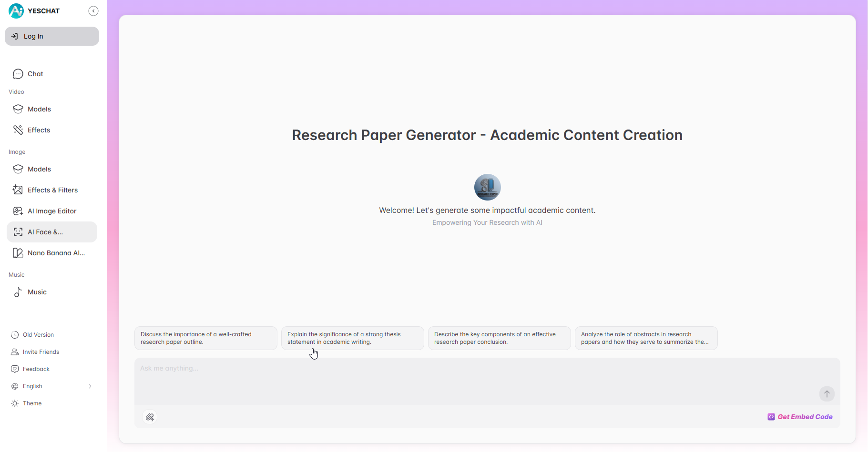
Task: Open Effects & Filters
Action: coord(52,190)
